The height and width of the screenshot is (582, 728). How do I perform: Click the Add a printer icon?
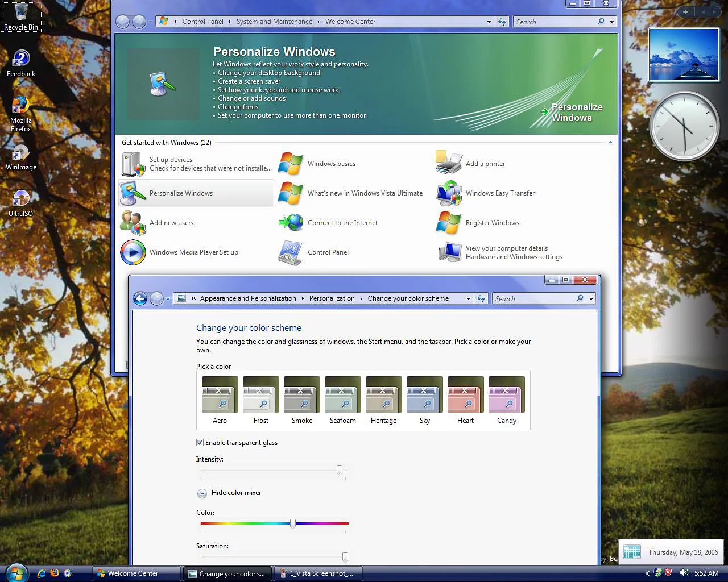[449, 163]
